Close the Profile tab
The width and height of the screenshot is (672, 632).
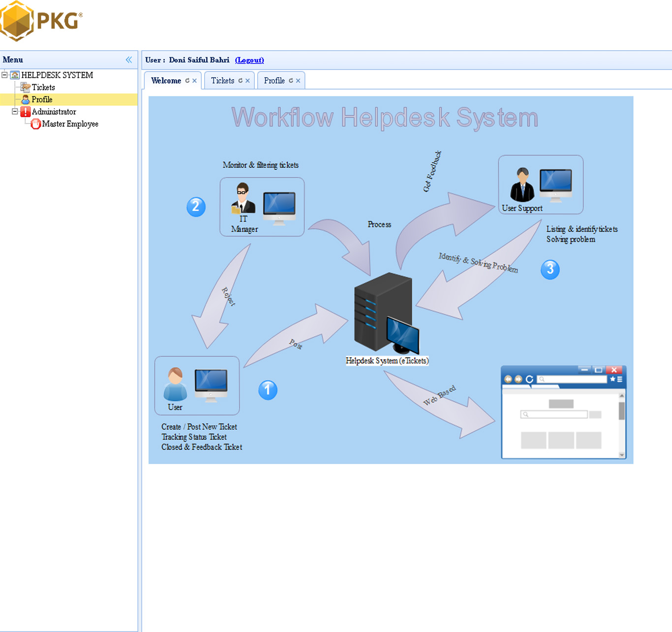(x=298, y=81)
